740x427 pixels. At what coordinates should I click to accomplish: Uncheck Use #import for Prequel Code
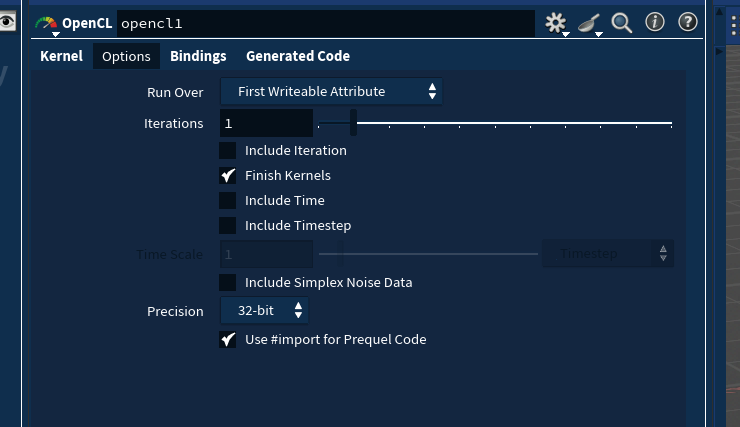click(x=228, y=340)
